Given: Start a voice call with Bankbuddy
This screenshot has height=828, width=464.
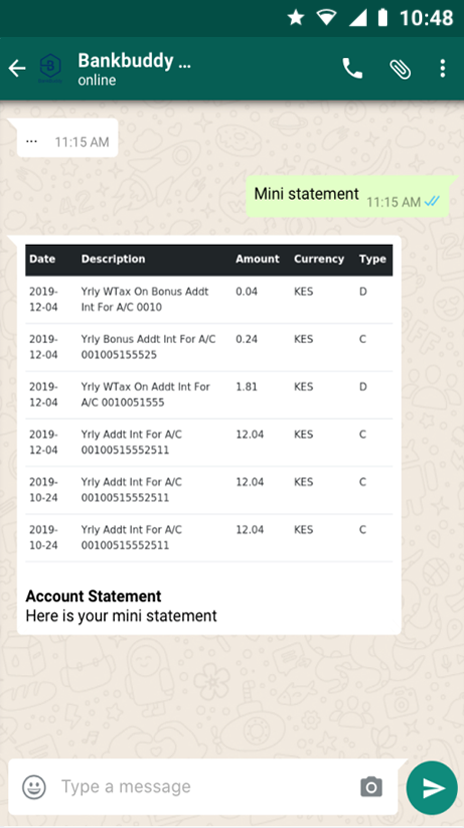Looking at the screenshot, I should 353,69.
